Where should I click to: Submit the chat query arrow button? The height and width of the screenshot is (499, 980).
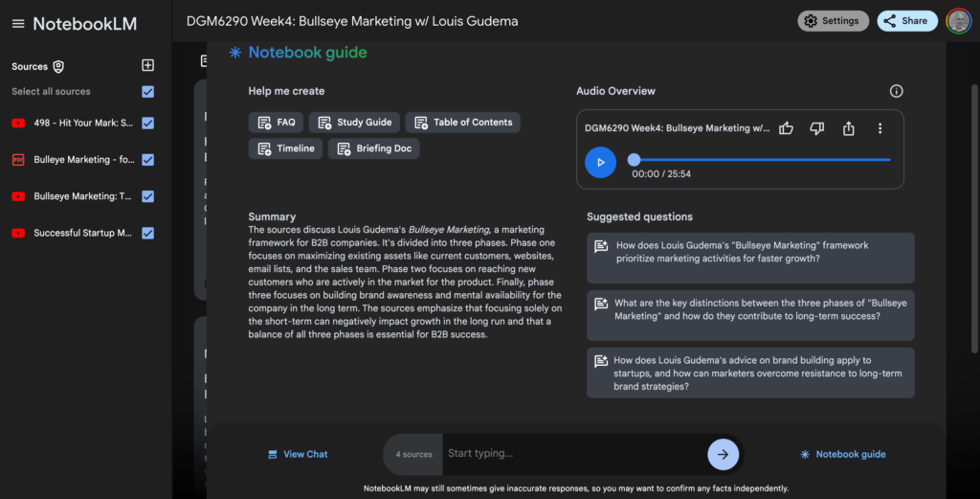[x=724, y=455]
